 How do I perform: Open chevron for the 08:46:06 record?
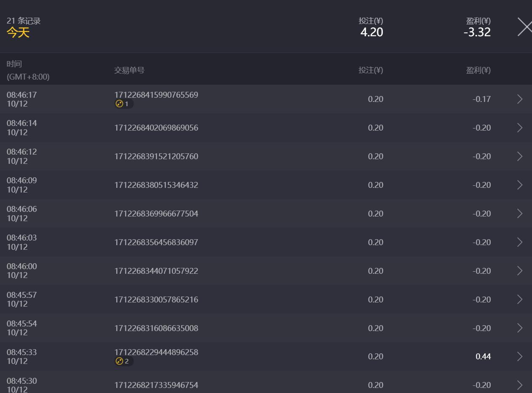tap(520, 214)
